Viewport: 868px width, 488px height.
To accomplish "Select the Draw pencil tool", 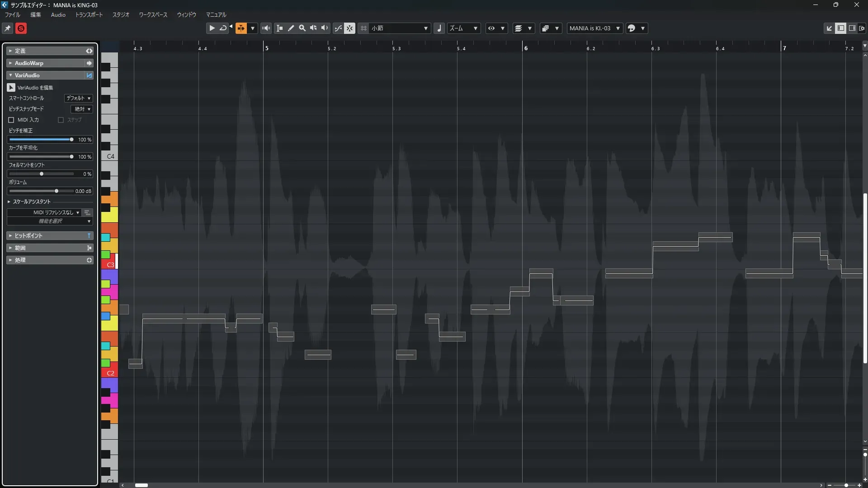I will [x=291, y=28].
